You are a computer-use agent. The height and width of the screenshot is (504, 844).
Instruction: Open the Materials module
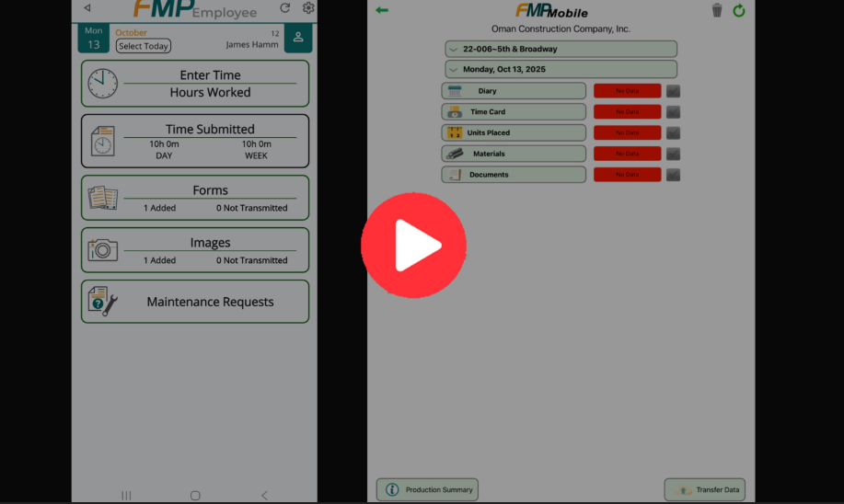(x=514, y=154)
